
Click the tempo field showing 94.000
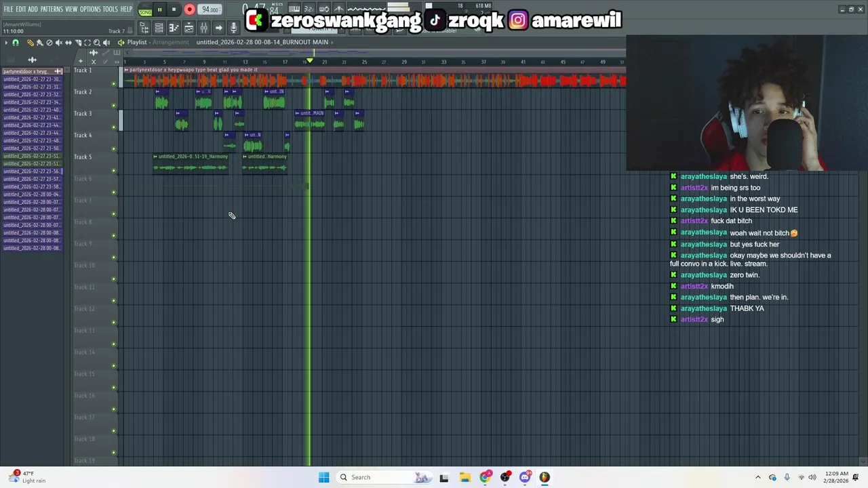tap(210, 9)
